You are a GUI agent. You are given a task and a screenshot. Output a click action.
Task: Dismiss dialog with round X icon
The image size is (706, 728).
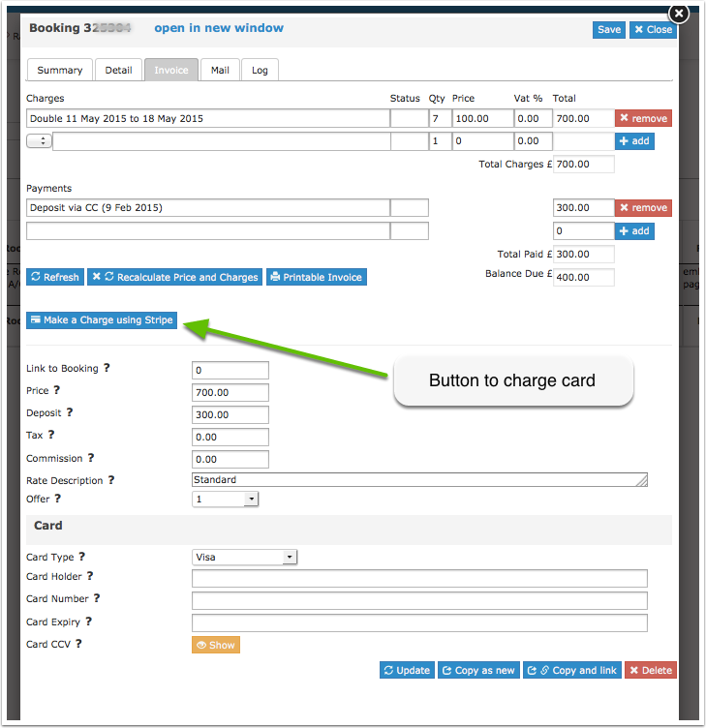[679, 14]
